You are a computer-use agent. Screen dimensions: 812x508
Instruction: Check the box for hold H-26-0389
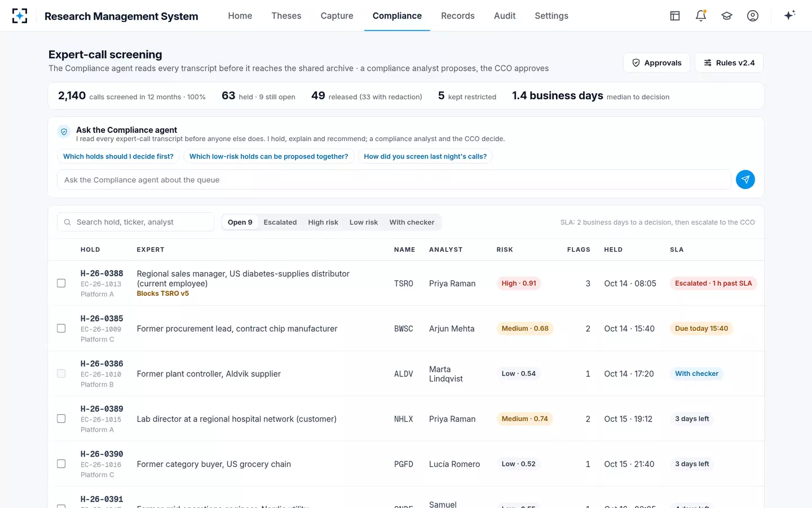[x=61, y=419]
